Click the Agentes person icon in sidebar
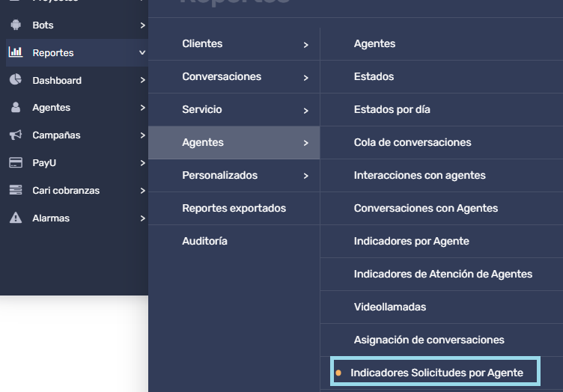Image resolution: width=563 pixels, height=392 pixels. click(x=16, y=107)
